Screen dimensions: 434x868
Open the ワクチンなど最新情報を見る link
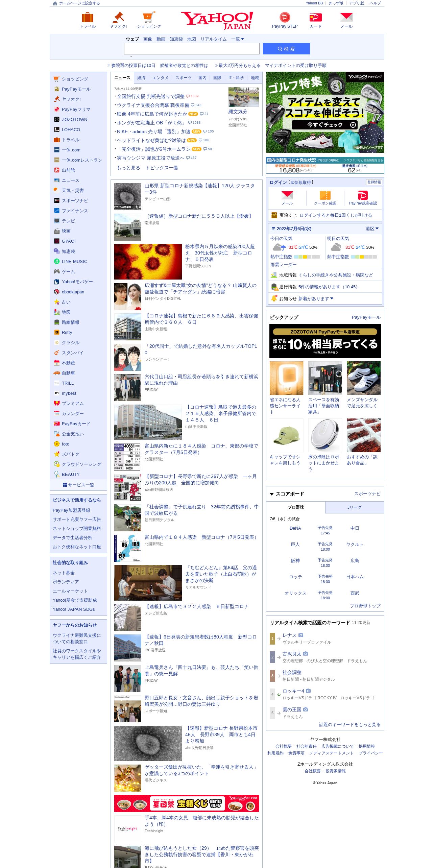coord(363,160)
